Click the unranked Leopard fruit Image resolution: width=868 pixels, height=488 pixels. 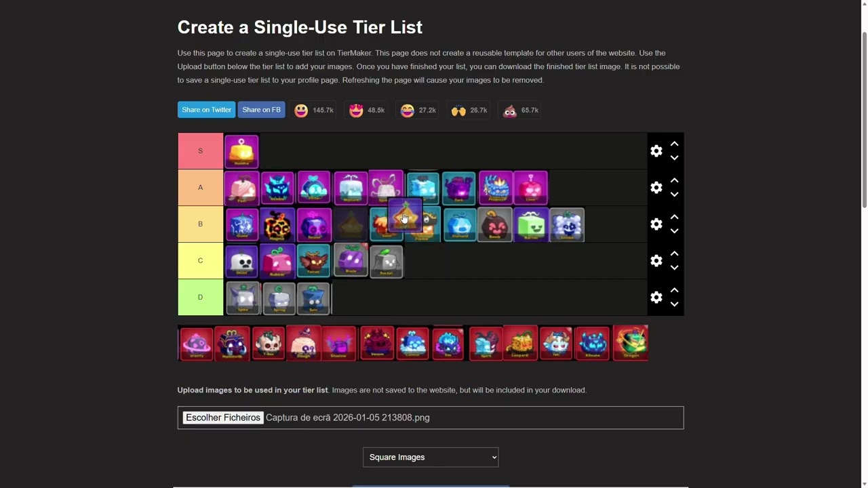(x=520, y=343)
